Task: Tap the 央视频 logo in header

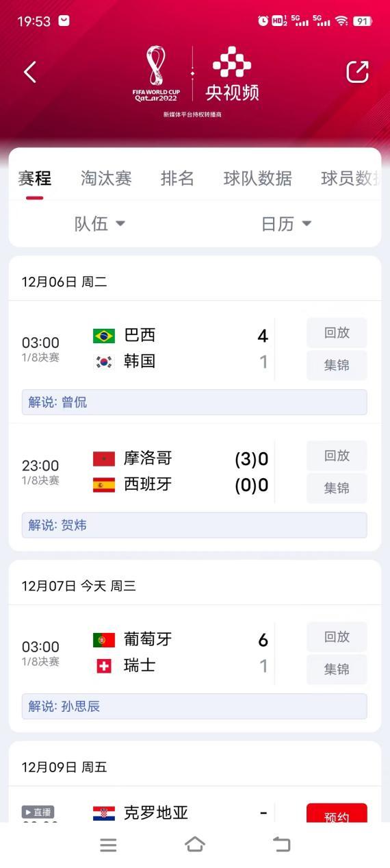Action: 232,74
